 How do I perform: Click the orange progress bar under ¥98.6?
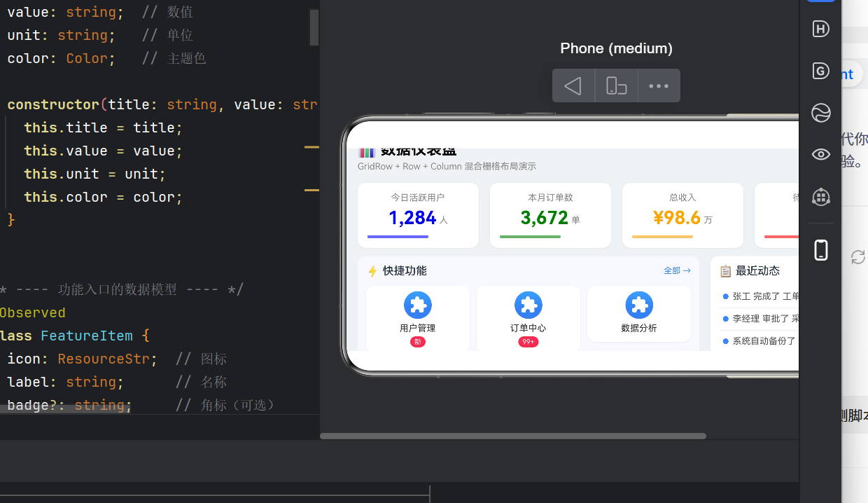662,237
